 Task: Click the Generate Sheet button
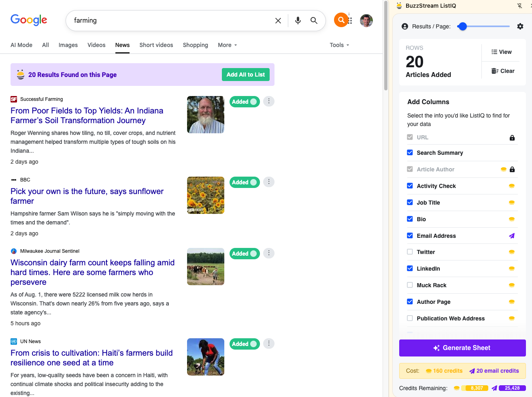(x=462, y=348)
